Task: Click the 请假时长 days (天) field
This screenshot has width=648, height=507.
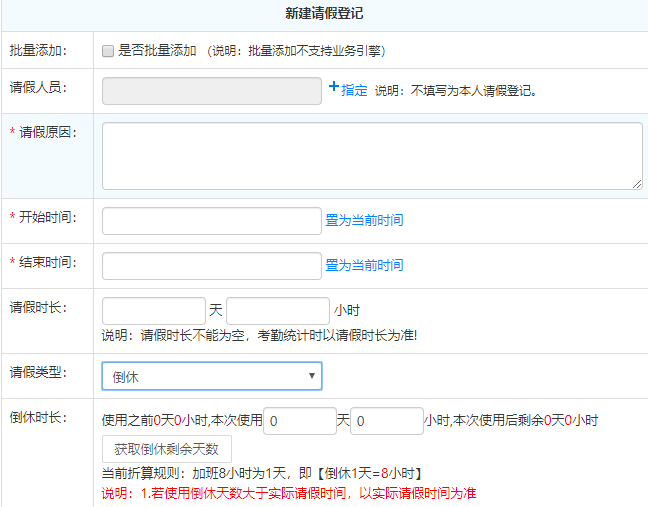Action: coord(153,310)
